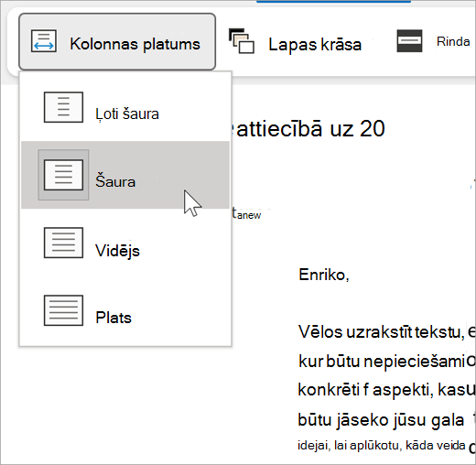Screen dimensions: 476x465
Task: Open the Lapas krāsa page color option
Action: (295, 42)
